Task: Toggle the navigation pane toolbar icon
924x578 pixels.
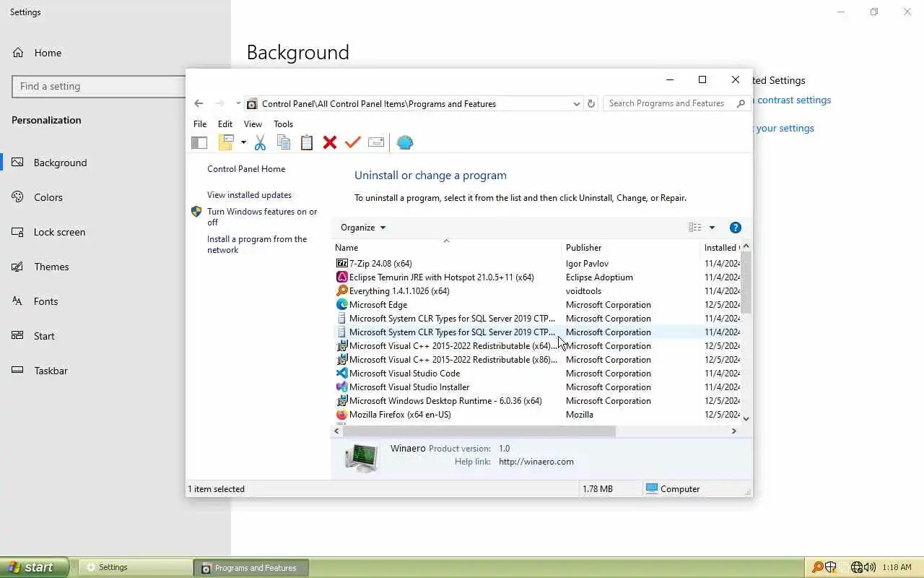Action: click(199, 142)
